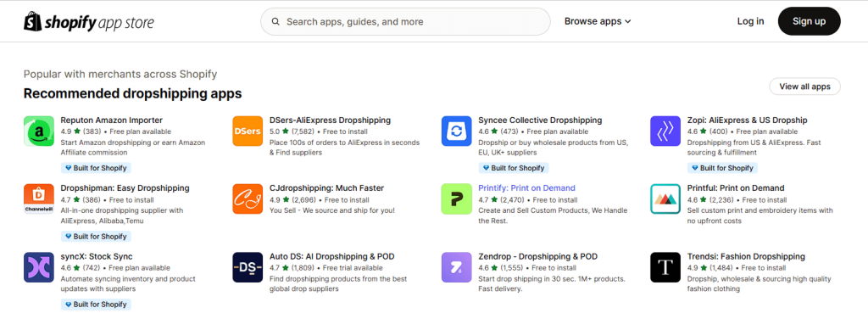This screenshot has height=330, width=868.
Task: Click "Automate syncing inventory" description
Action: tap(128, 283)
